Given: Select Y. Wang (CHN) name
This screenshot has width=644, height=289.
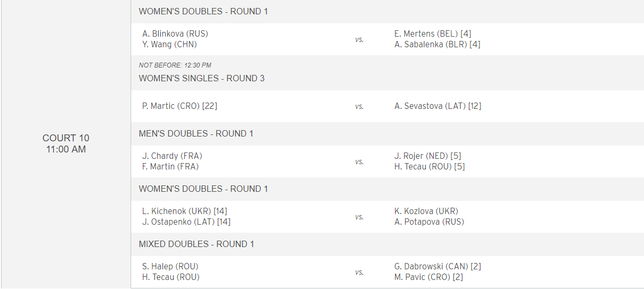Looking at the screenshot, I should (169, 45).
